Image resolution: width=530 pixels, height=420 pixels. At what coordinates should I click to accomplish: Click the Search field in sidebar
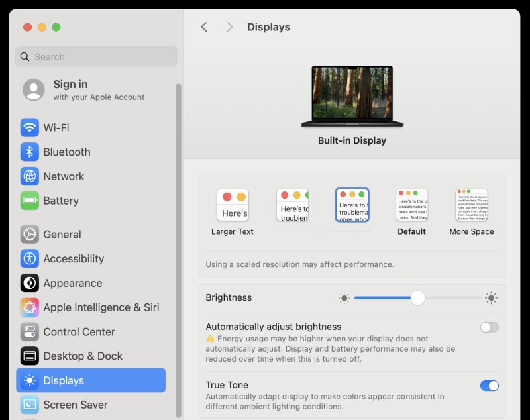[96, 57]
